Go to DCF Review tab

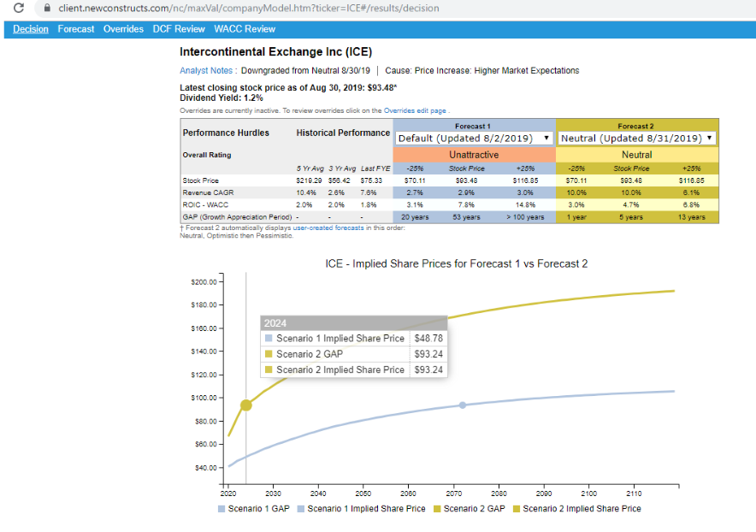tap(179, 29)
